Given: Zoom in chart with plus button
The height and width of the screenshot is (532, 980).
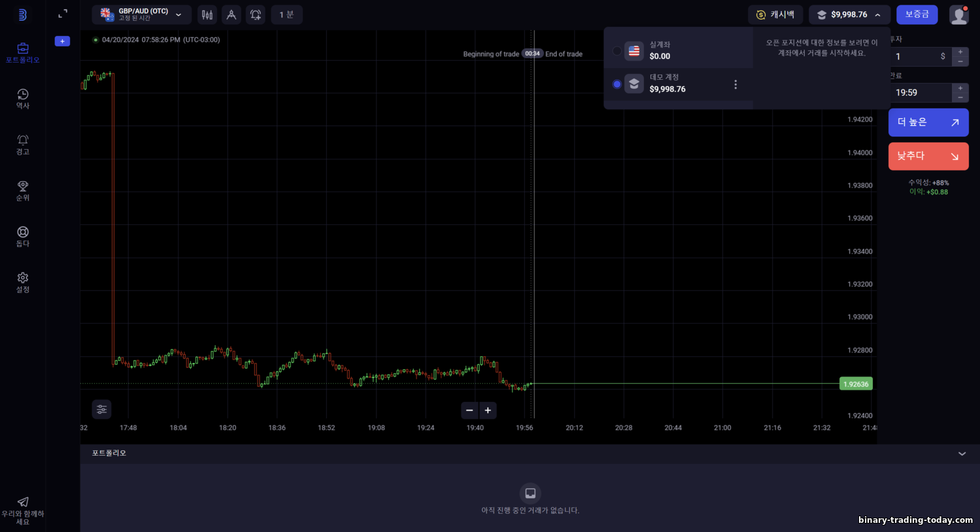Looking at the screenshot, I should (488, 410).
